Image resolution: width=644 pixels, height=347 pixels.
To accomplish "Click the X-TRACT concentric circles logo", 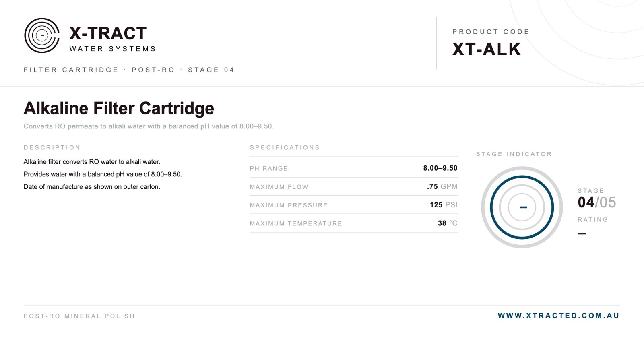I will (42, 35).
